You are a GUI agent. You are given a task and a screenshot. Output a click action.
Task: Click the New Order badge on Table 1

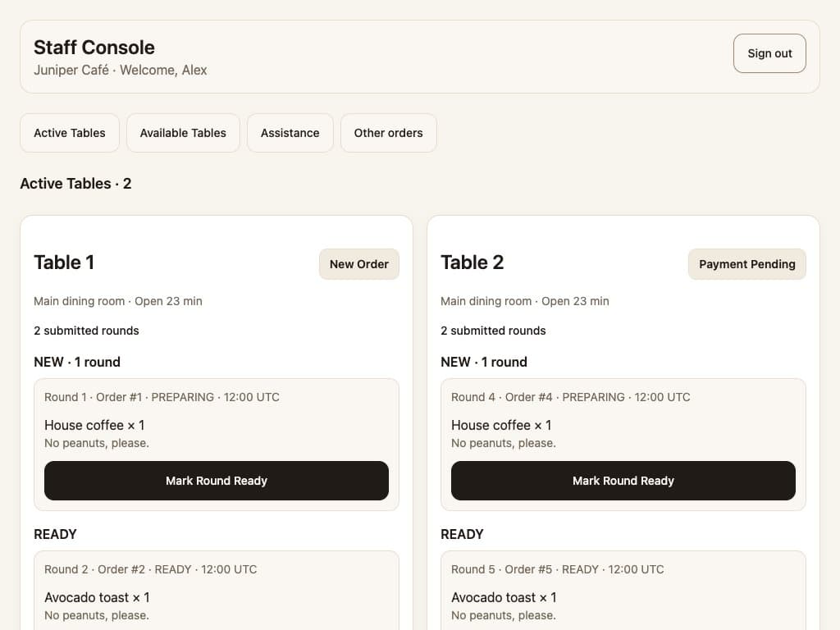pyautogui.click(x=359, y=264)
